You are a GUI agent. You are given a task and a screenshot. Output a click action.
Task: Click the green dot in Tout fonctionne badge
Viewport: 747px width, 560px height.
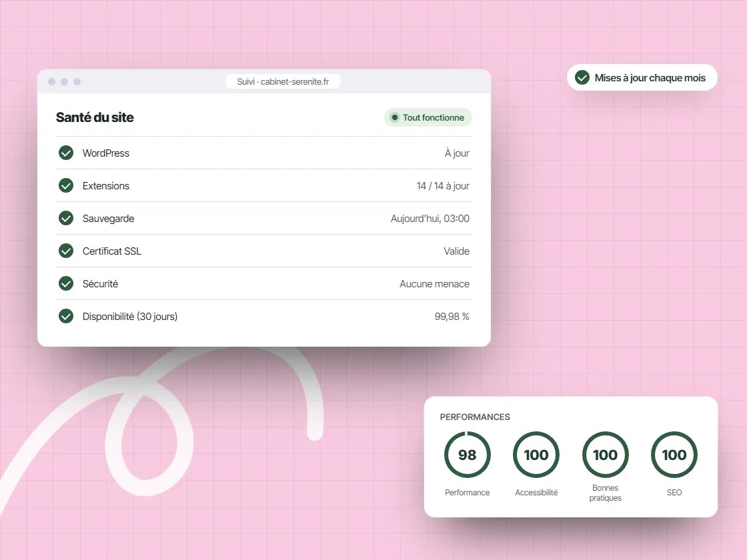[394, 117]
